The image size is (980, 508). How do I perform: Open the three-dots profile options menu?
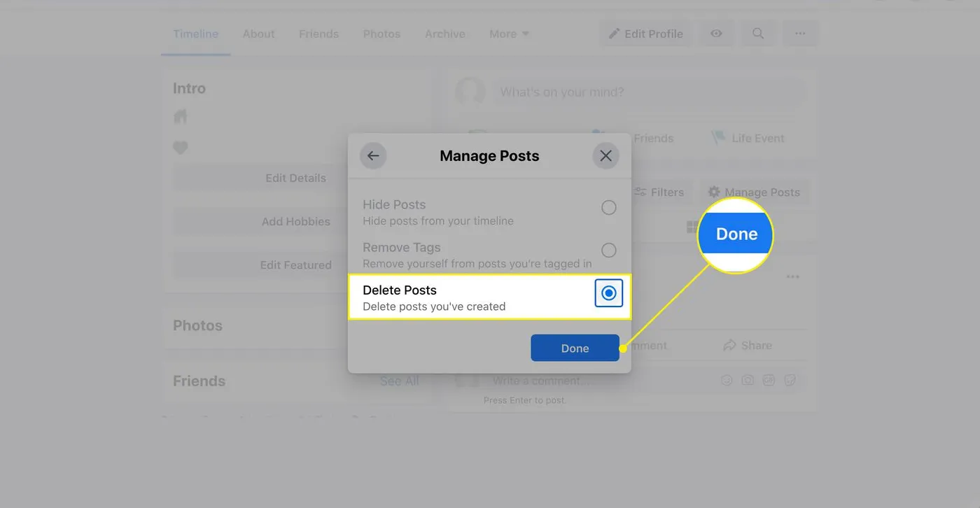tap(800, 34)
